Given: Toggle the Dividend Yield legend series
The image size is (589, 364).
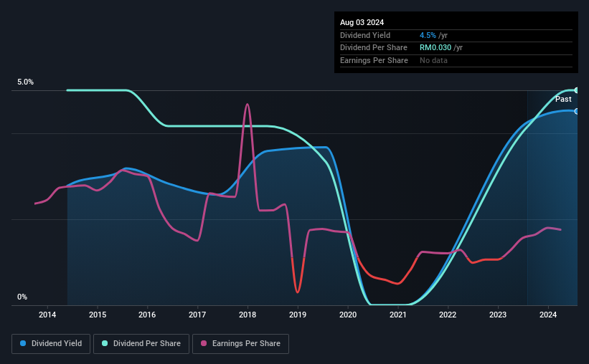Looking at the screenshot, I should [51, 344].
